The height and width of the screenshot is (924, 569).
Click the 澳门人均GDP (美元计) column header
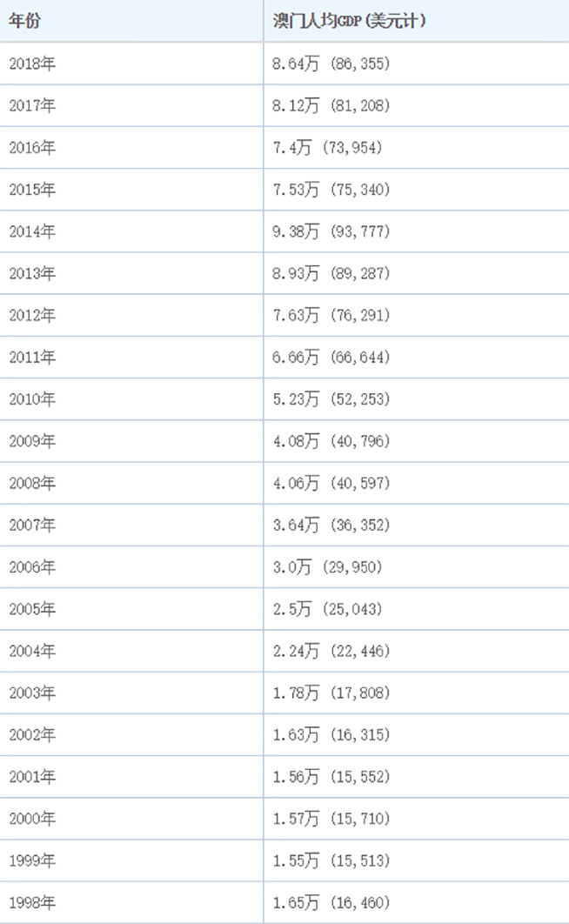(349, 21)
